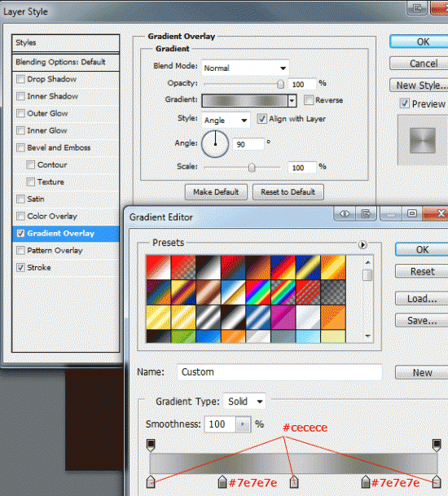
Task: Select the first #7e7e7e color stop
Action: pos(222,481)
